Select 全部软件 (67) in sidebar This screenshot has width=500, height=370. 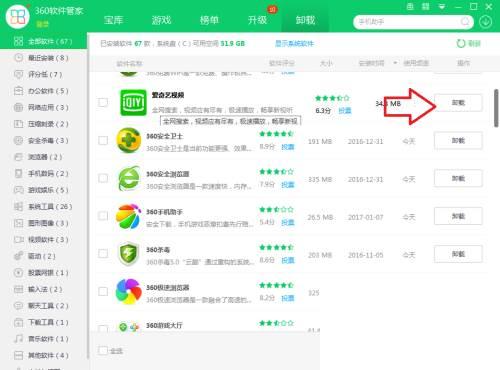(x=44, y=41)
